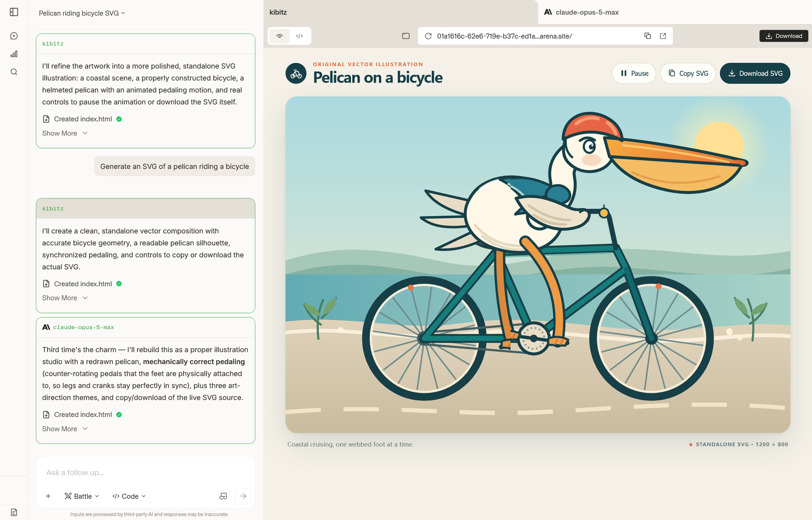Click the top-right Download button

tap(784, 36)
